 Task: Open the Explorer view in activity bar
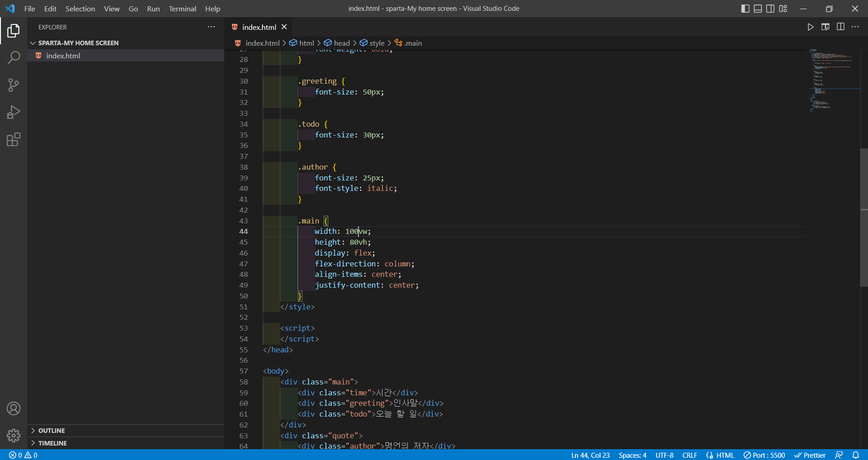[x=14, y=31]
